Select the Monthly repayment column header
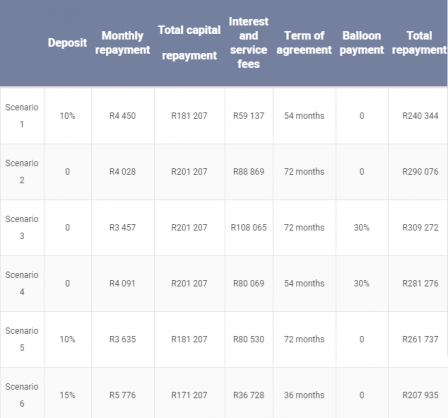This screenshot has width=448, height=418. click(122, 43)
